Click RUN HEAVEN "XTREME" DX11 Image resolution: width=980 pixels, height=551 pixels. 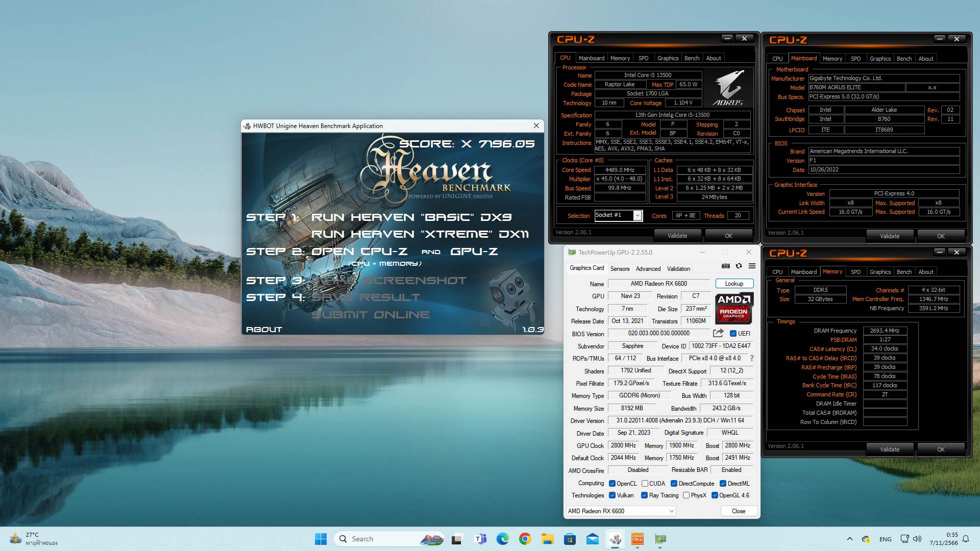click(x=420, y=234)
